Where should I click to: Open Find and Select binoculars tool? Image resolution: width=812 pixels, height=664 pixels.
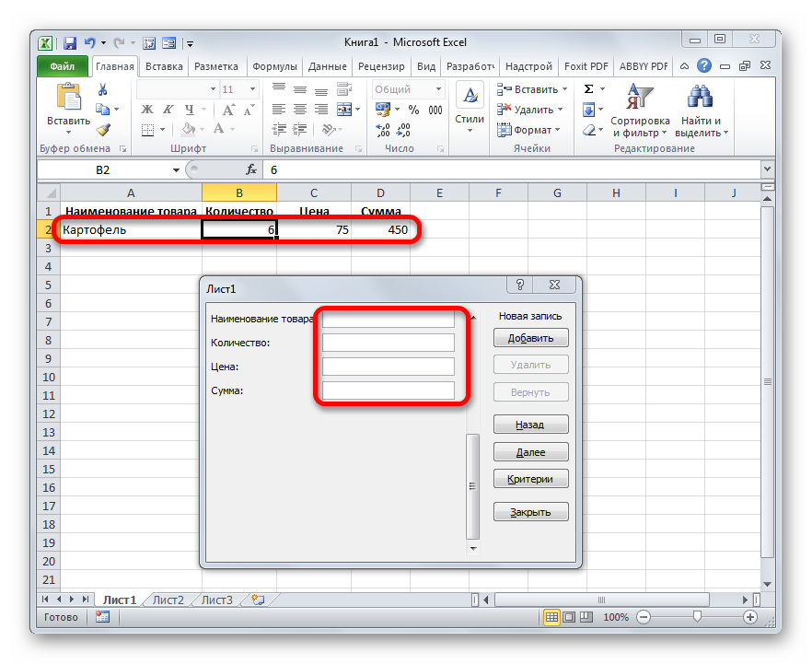coord(701,111)
